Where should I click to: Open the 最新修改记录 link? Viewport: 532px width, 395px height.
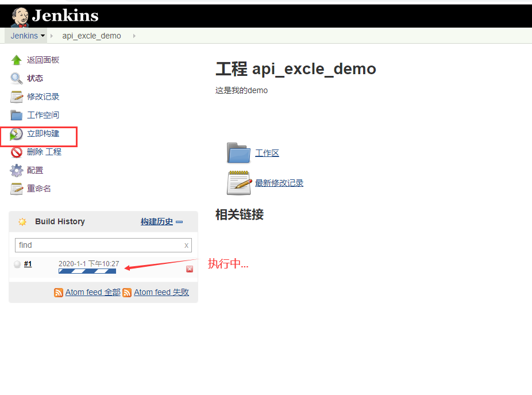(x=279, y=183)
